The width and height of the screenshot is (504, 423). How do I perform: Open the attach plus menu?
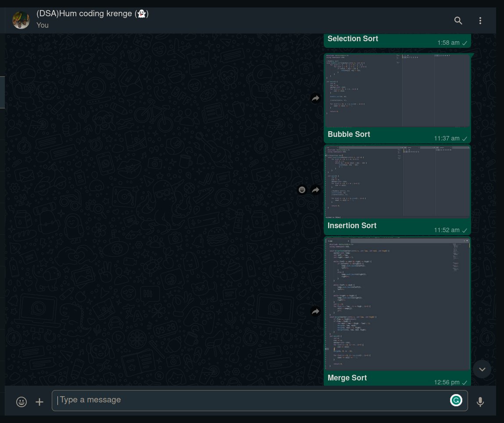(39, 402)
